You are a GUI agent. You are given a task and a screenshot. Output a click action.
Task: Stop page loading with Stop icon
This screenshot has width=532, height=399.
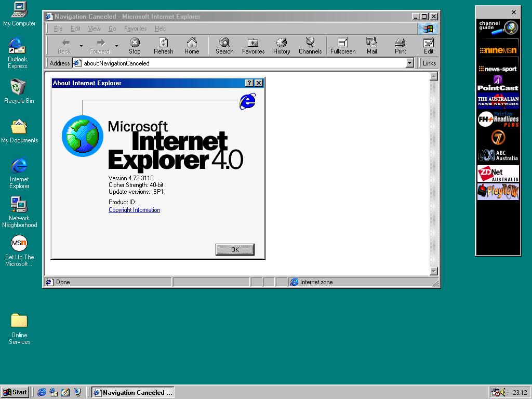tap(135, 46)
